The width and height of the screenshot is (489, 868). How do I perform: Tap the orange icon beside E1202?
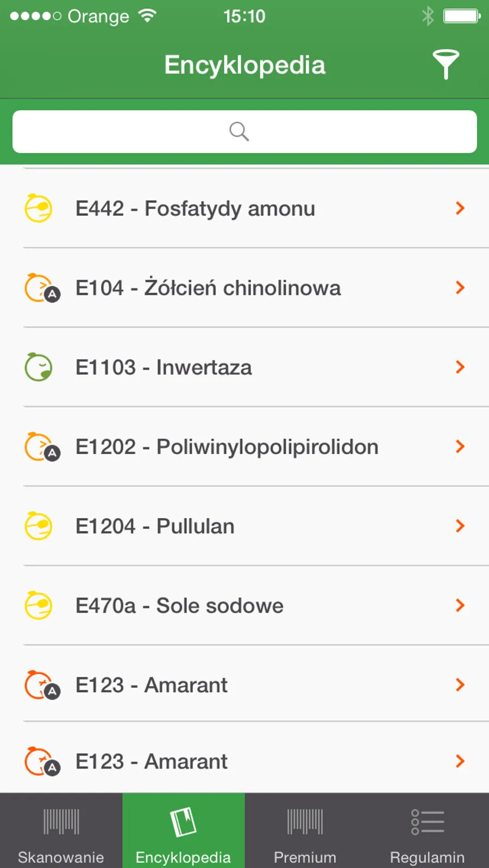pyautogui.click(x=41, y=446)
